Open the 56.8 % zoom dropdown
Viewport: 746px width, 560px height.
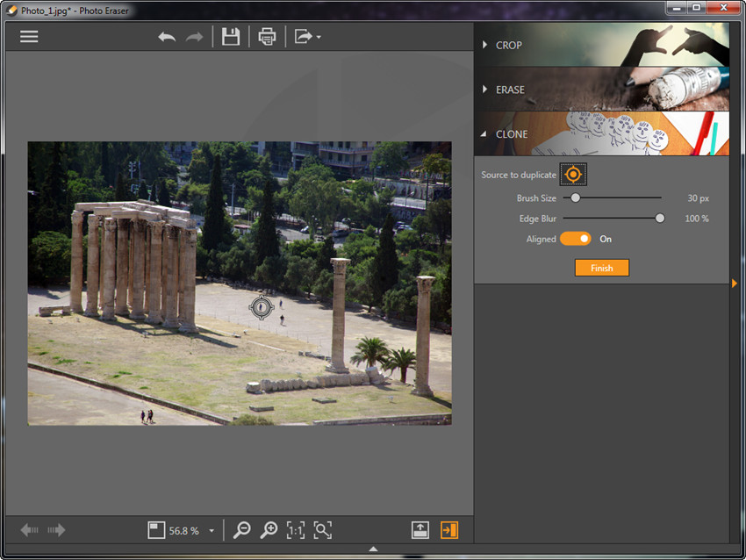point(212,531)
